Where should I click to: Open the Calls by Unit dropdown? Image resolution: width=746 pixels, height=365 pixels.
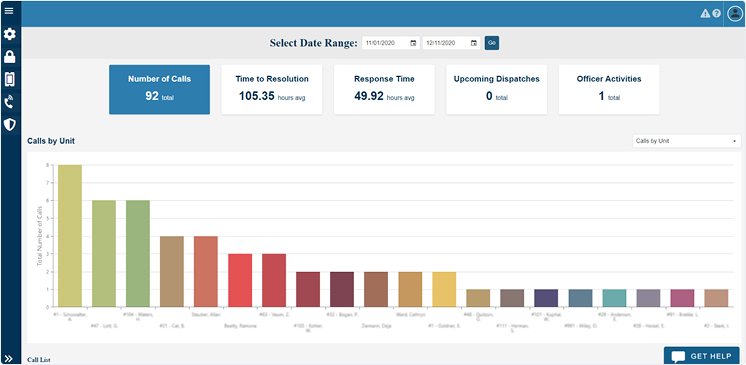pos(687,141)
